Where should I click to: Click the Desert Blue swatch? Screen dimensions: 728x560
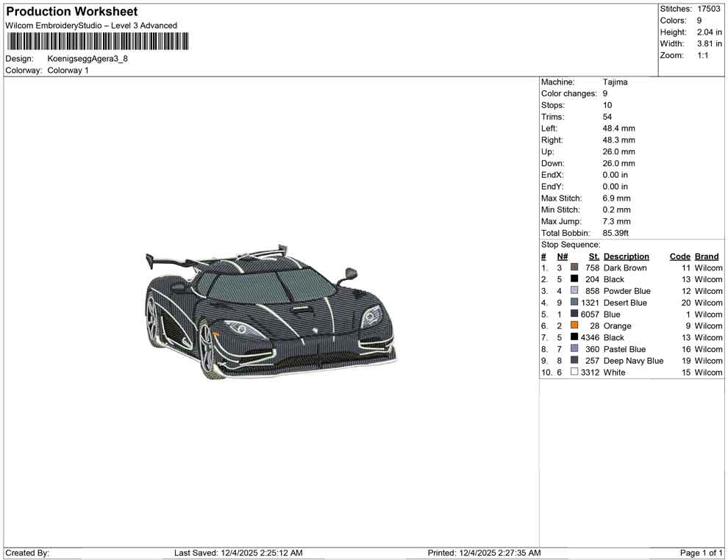(574, 303)
